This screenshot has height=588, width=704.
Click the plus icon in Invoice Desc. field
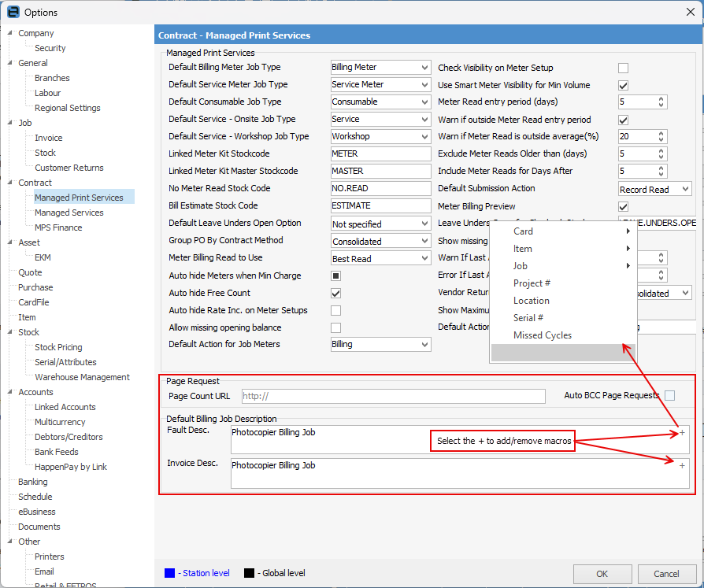coord(682,466)
